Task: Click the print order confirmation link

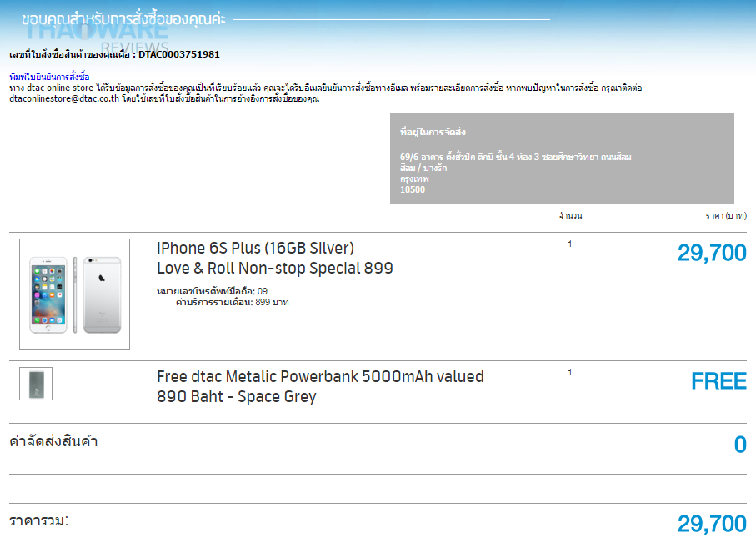Action: click(x=49, y=77)
